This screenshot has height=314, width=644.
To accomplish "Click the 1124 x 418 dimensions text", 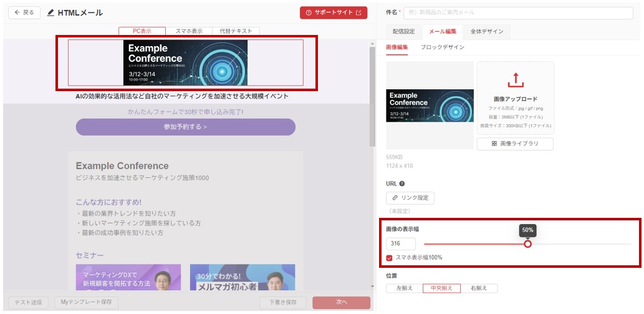I will coord(400,166).
